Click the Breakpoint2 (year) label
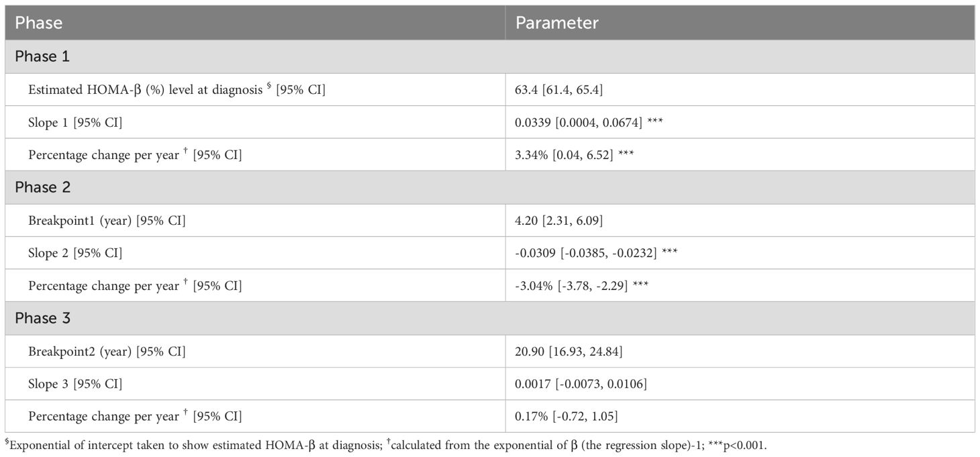The image size is (980, 457). pos(107,351)
